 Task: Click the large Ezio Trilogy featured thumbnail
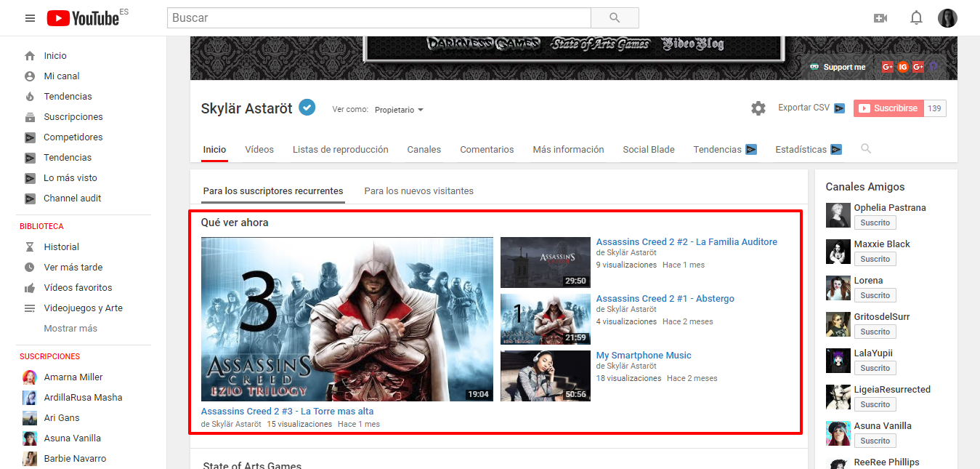pyautogui.click(x=347, y=319)
